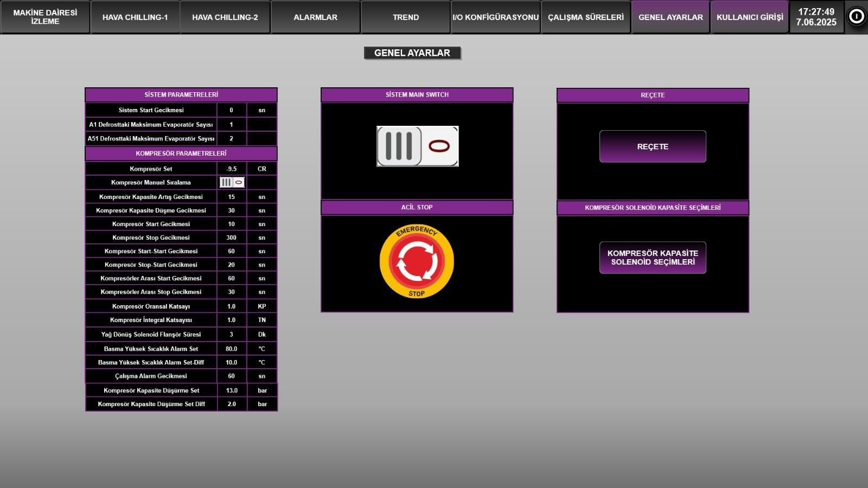Edit A51 Defrosttaki Maksimum Evaporatör value
The image size is (868, 488).
click(x=232, y=139)
